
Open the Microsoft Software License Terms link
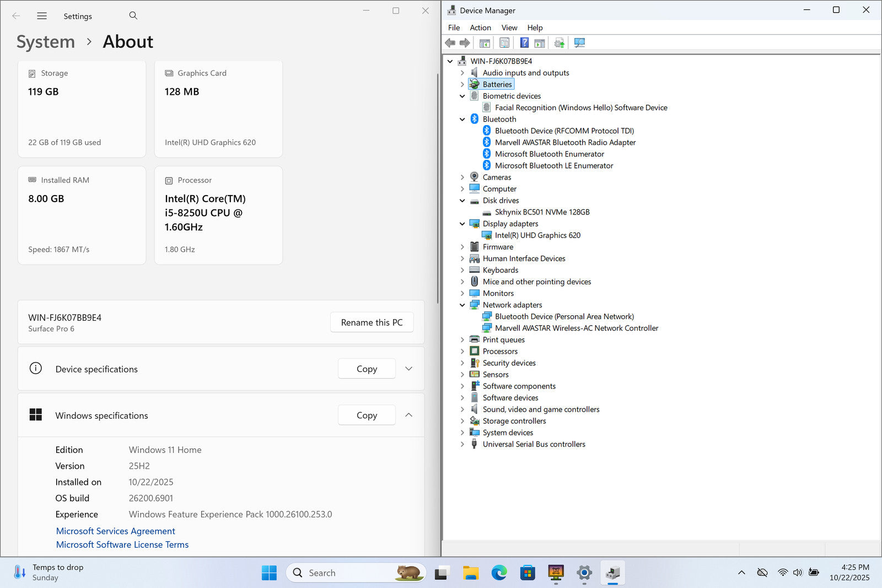[122, 544]
